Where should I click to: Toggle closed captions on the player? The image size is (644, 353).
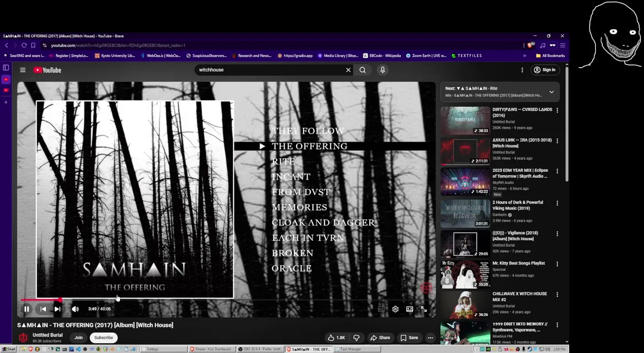tap(381, 309)
